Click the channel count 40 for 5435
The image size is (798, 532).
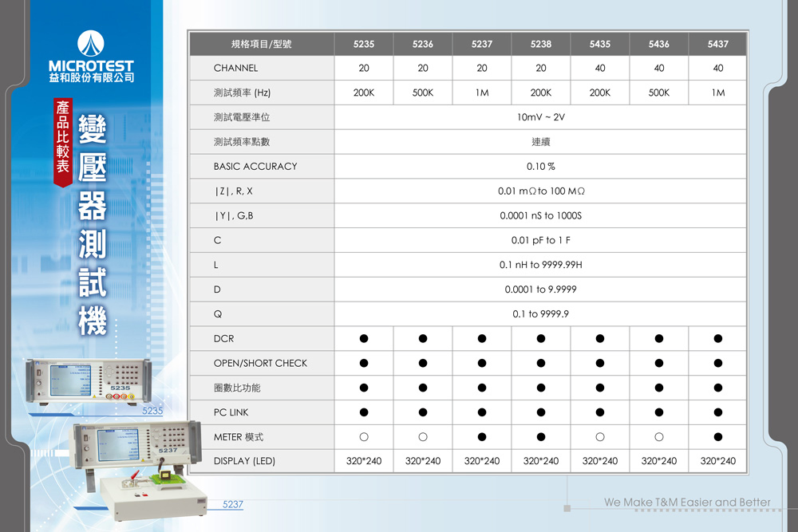point(600,68)
